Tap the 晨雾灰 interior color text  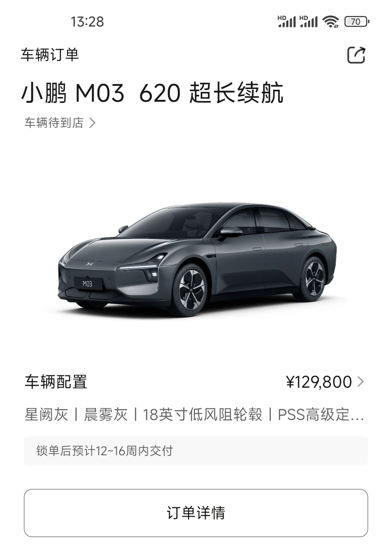tap(106, 415)
